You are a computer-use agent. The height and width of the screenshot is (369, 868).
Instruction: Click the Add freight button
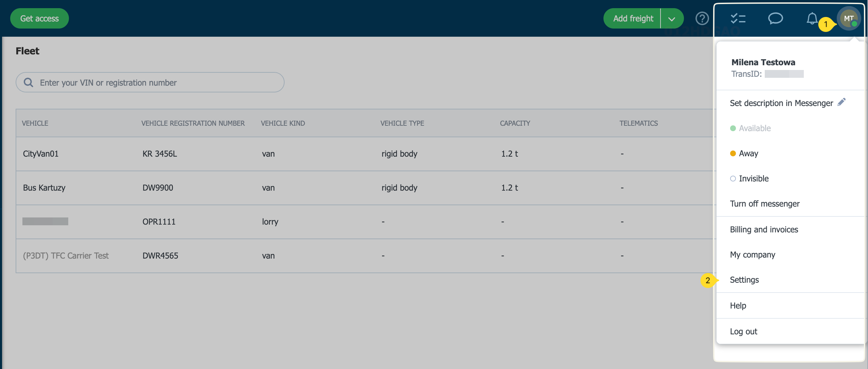click(633, 18)
